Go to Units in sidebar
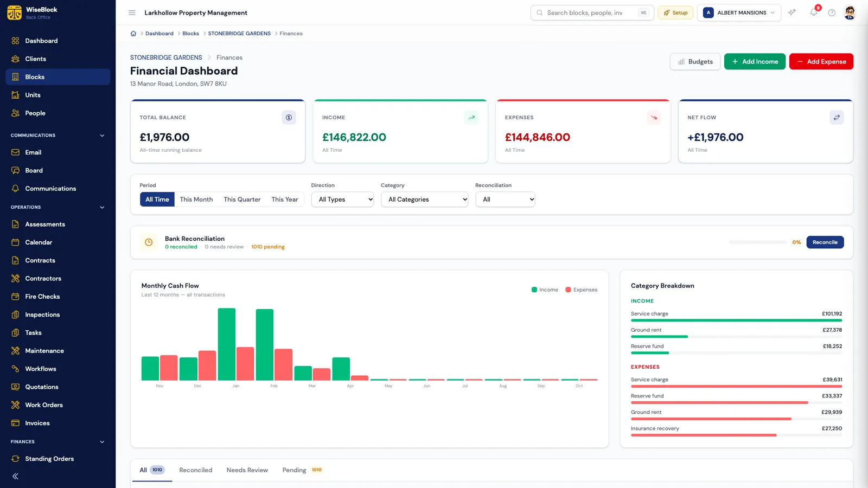The height and width of the screenshot is (488, 868). click(x=58, y=95)
